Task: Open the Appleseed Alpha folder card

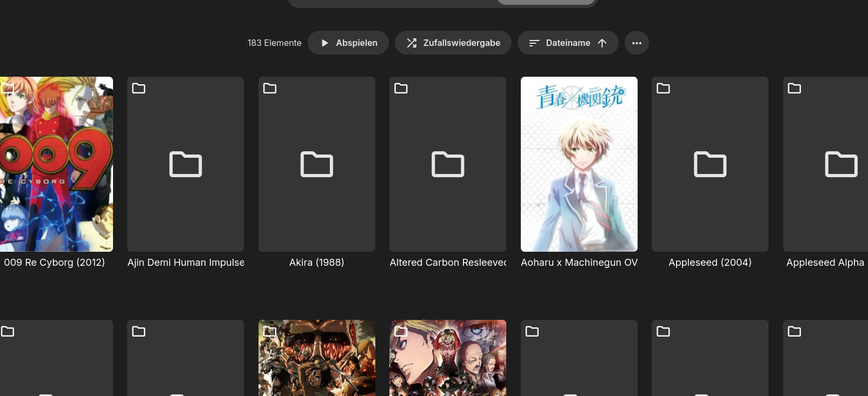Action: [x=825, y=164]
